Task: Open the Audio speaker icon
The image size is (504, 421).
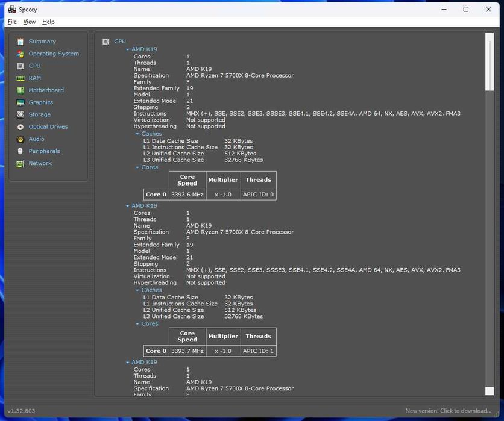Action: pyautogui.click(x=20, y=139)
